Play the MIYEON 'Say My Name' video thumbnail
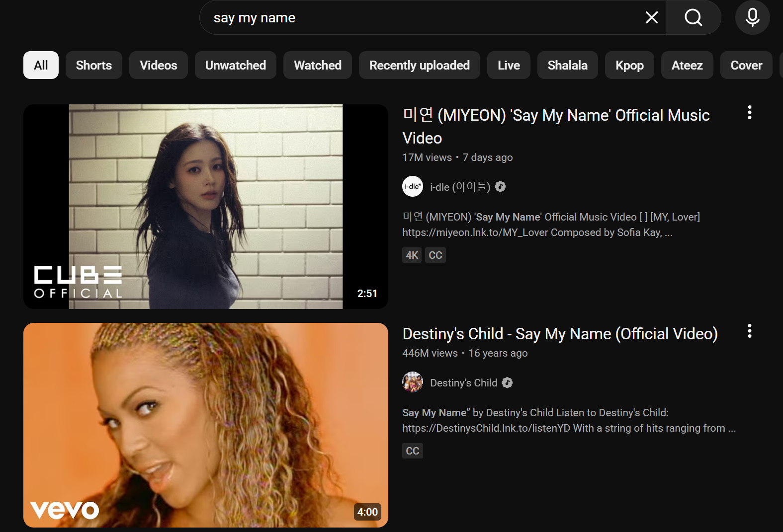The width and height of the screenshot is (783, 532). coord(206,207)
